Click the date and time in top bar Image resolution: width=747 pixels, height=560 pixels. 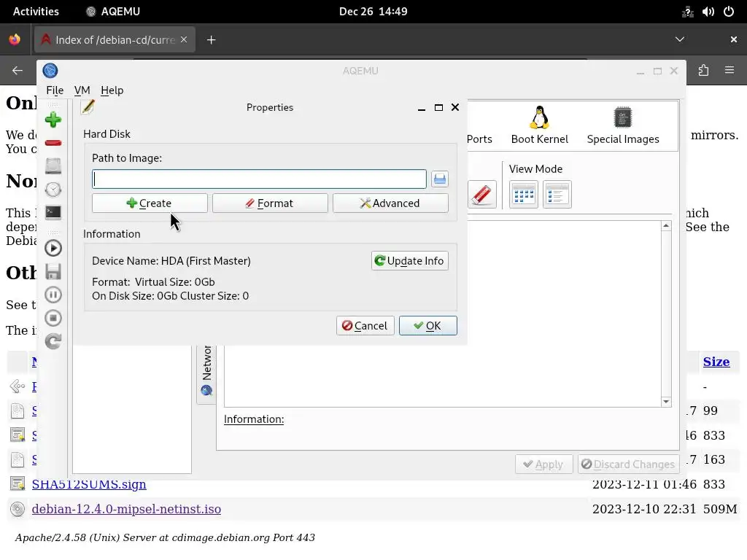(x=373, y=12)
